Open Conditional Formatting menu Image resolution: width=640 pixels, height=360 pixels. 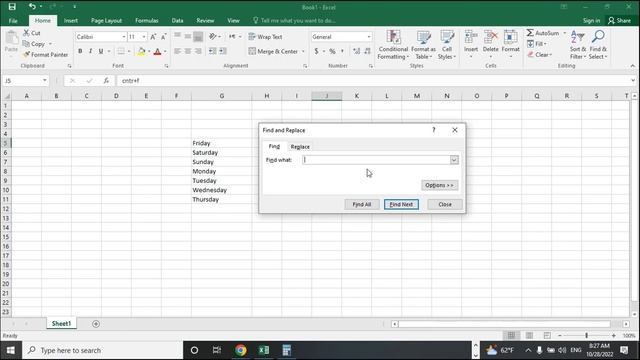(393, 45)
